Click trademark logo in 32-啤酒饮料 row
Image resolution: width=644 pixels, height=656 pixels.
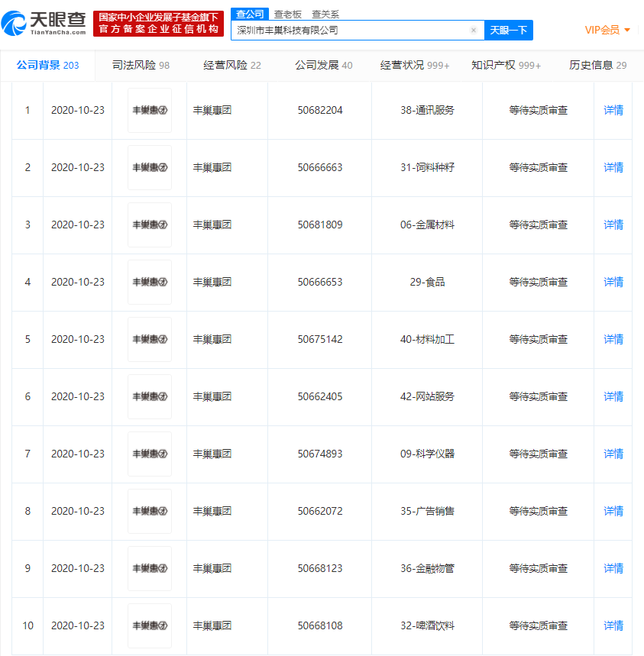click(150, 625)
